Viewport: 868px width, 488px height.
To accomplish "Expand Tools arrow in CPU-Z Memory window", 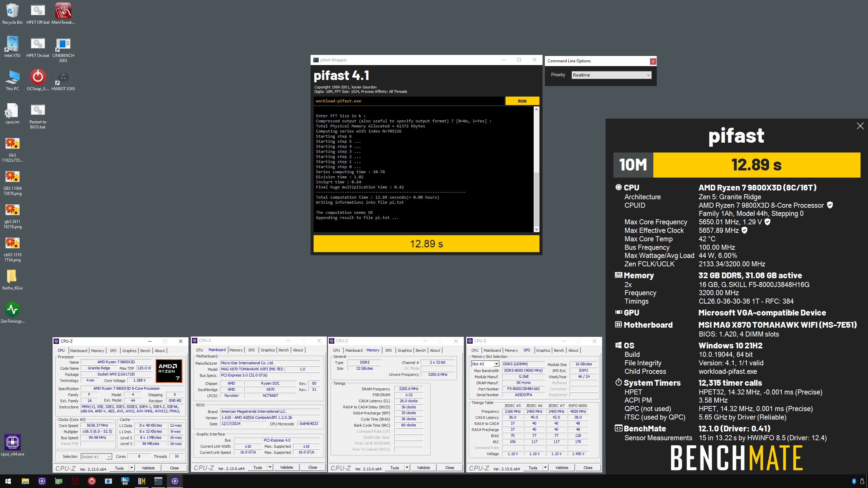I will pyautogui.click(x=407, y=468).
